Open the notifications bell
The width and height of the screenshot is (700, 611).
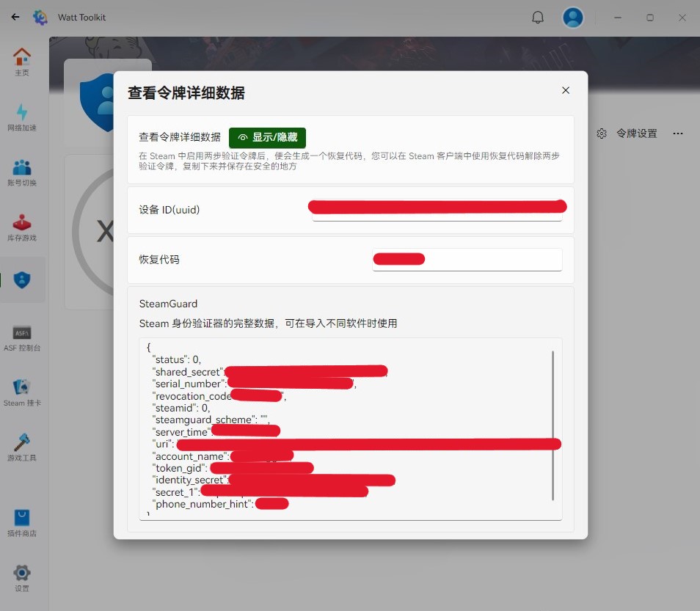[538, 18]
